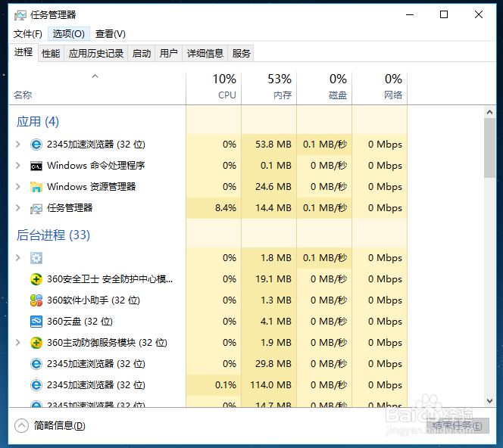The height and width of the screenshot is (448, 503).
Task: Expand the unnamed gear background process
Action: 18,257
